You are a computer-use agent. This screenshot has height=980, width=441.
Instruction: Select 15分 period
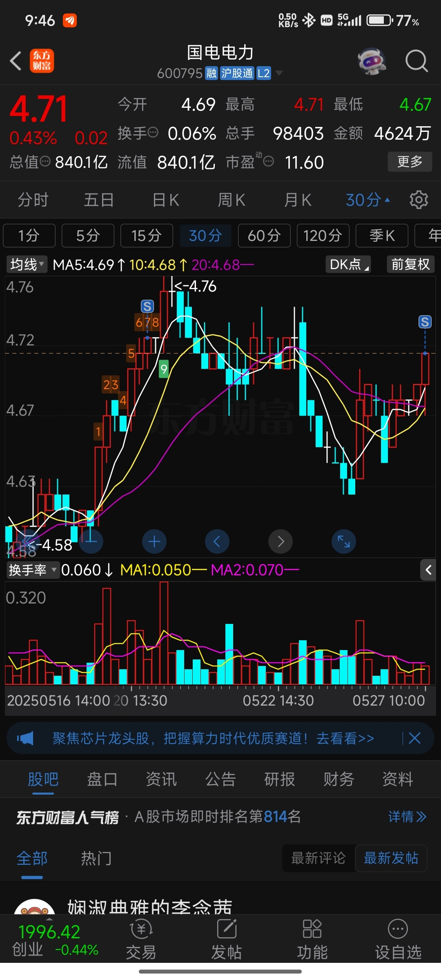point(147,236)
